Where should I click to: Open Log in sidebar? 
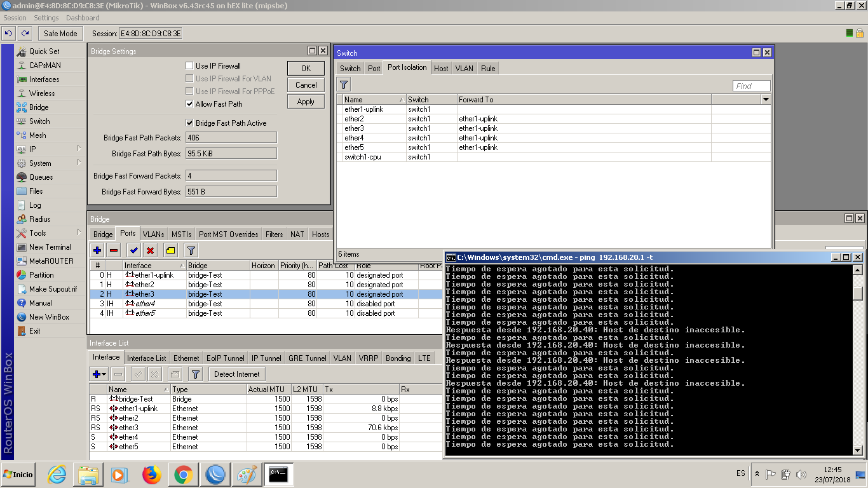point(35,205)
